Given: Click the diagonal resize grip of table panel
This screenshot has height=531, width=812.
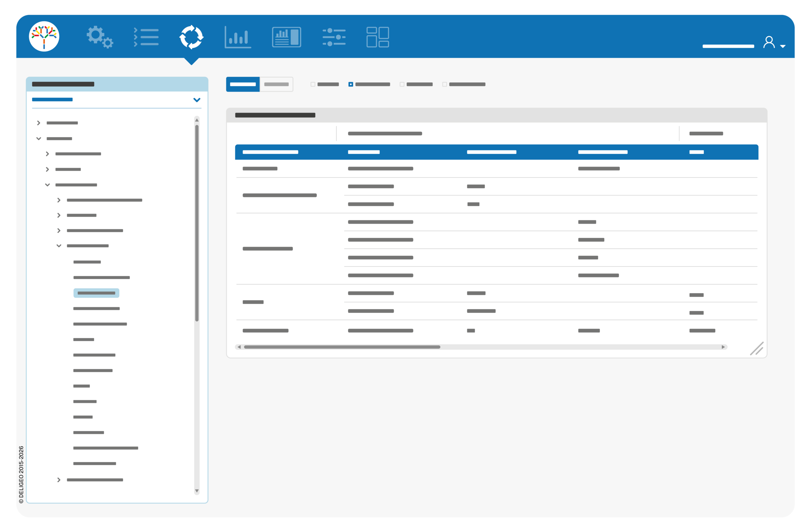Looking at the screenshot, I should pos(756,348).
